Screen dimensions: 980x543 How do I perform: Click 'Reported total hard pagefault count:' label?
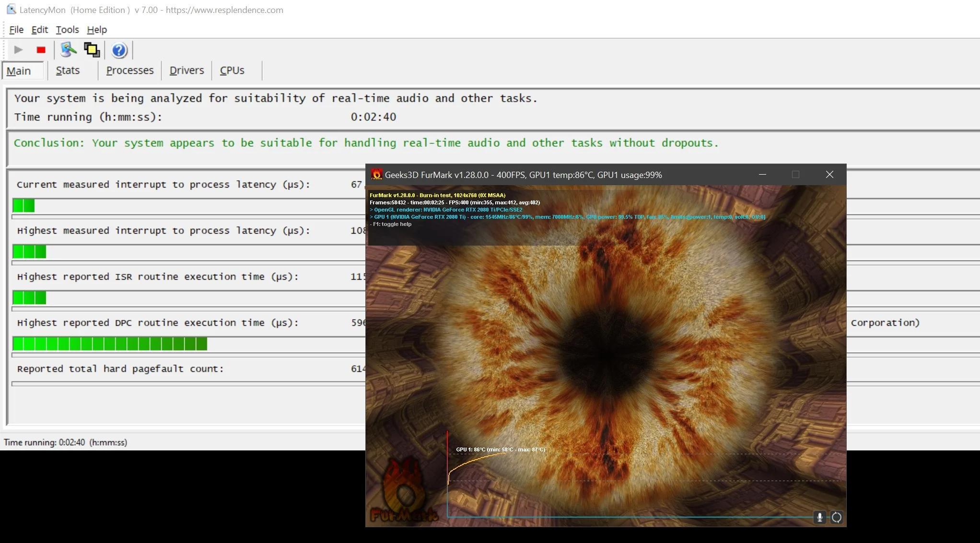[120, 369]
